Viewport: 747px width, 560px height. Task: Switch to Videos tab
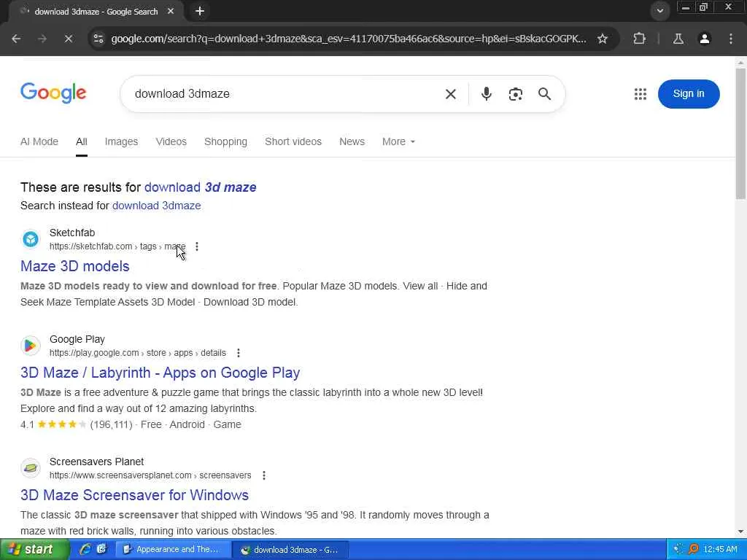[171, 141]
